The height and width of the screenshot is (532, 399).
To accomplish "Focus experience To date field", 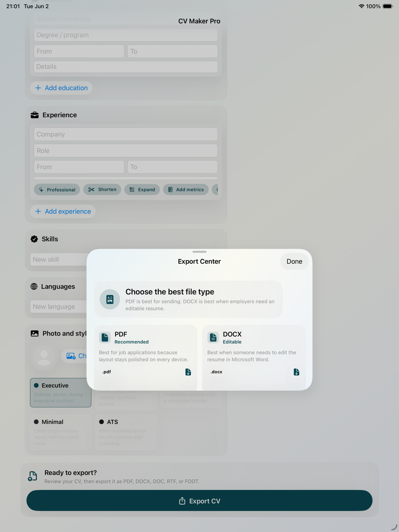I will tap(172, 167).
